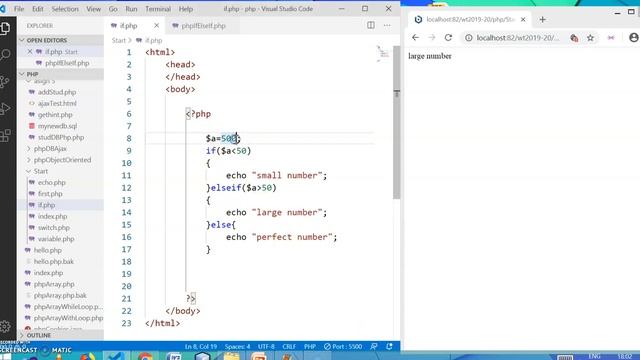This screenshot has height=360, width=640.
Task: Open a new browser tab
Action: tap(542, 19)
